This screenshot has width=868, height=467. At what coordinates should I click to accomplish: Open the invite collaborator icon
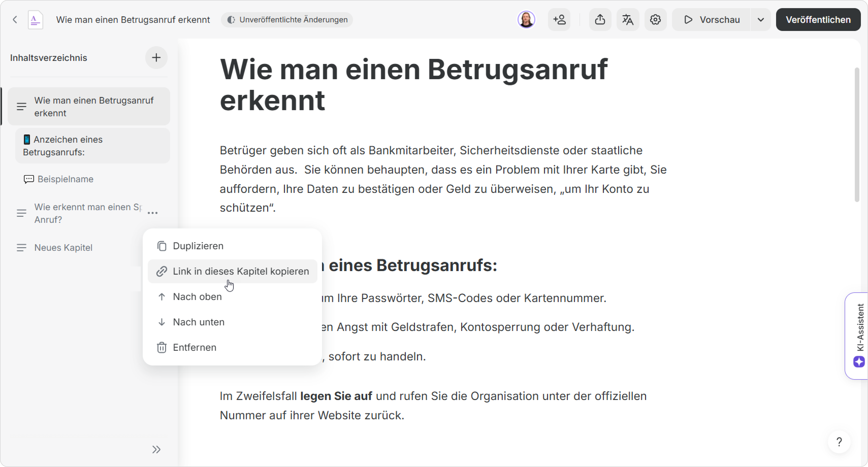pyautogui.click(x=559, y=20)
